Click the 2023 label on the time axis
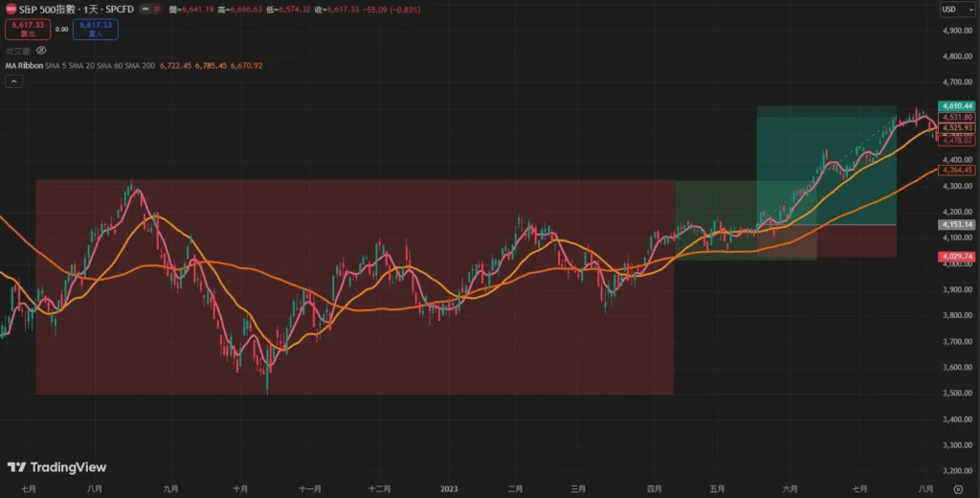 tap(449, 488)
